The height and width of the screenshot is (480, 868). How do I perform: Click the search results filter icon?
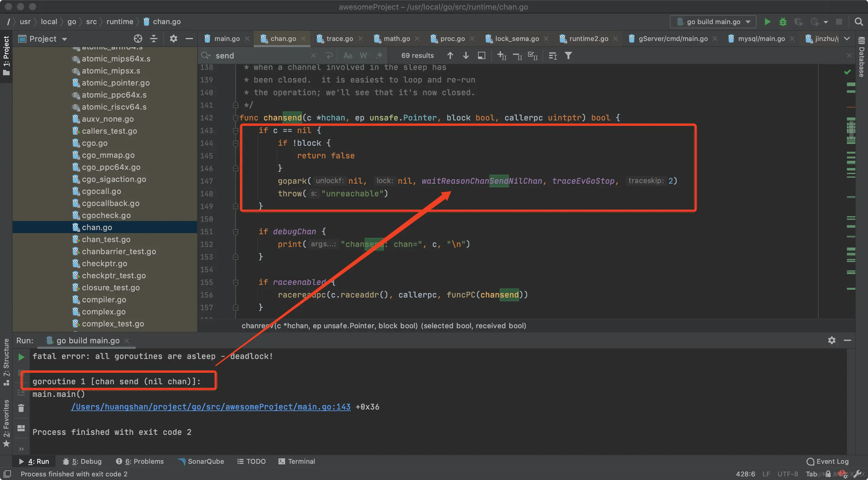point(568,55)
